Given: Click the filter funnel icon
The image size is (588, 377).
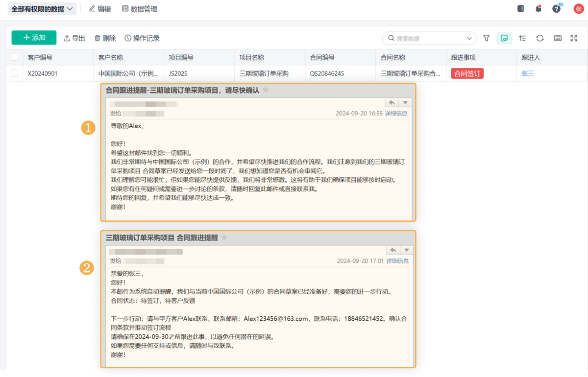Looking at the screenshot, I should (486, 38).
